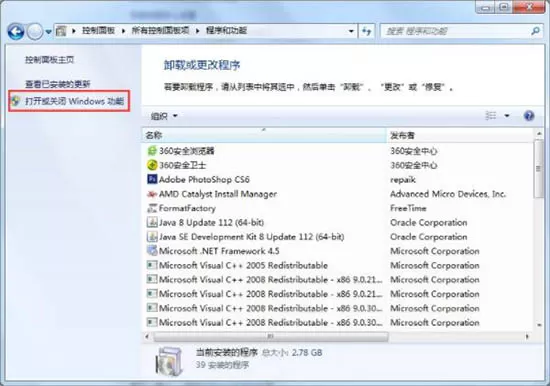This screenshot has height=386, width=550.
Task: Click the Refresh button beside address bar
Action: click(x=367, y=31)
